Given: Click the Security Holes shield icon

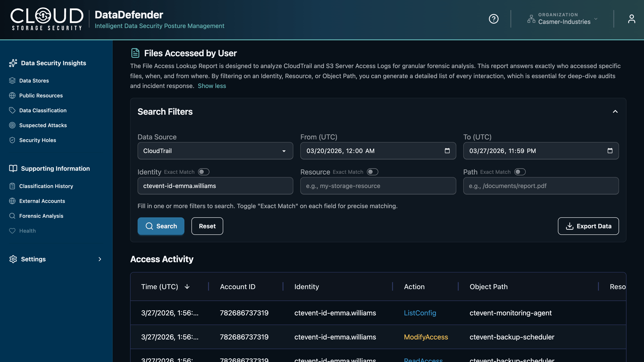Looking at the screenshot, I should click(x=12, y=140).
